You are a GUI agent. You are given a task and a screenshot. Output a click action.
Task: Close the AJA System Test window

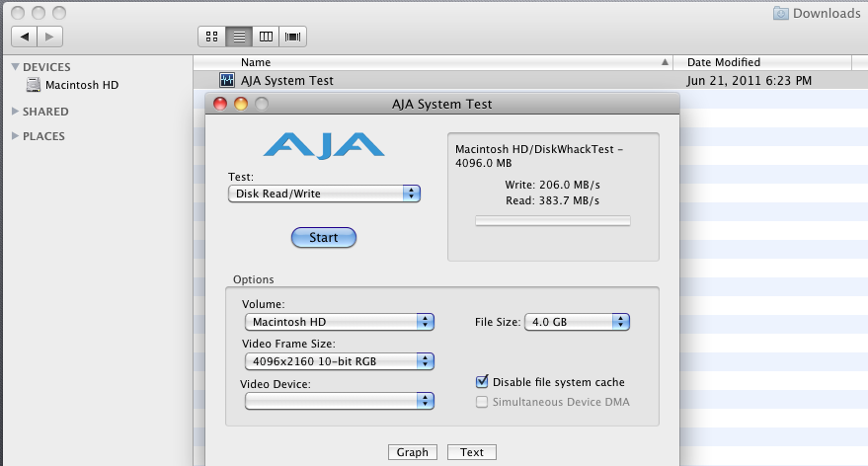pyautogui.click(x=220, y=104)
